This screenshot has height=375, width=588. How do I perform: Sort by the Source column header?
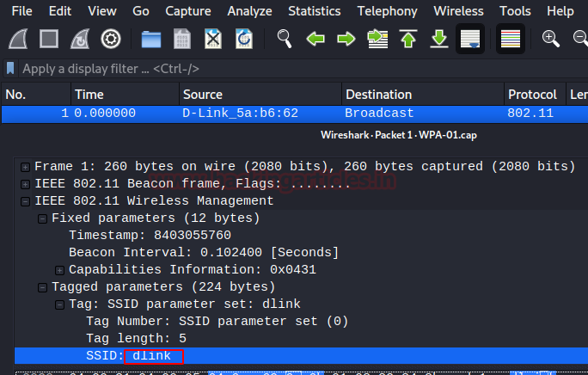point(260,95)
